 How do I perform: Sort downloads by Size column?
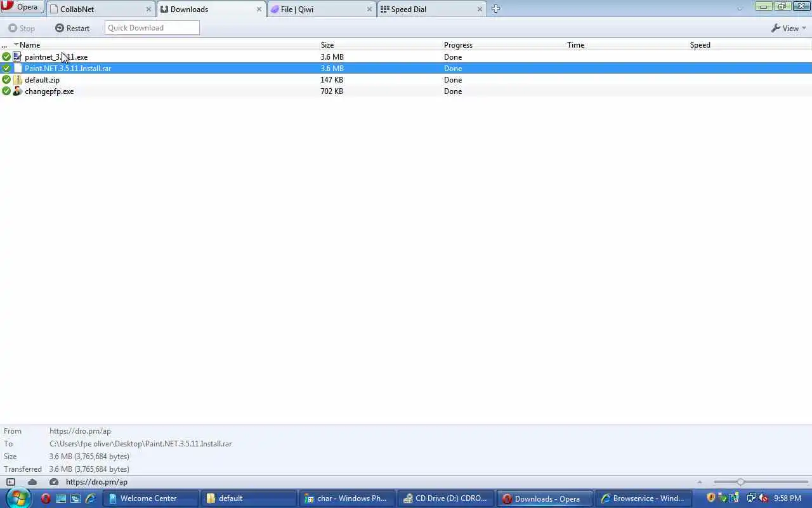327,45
